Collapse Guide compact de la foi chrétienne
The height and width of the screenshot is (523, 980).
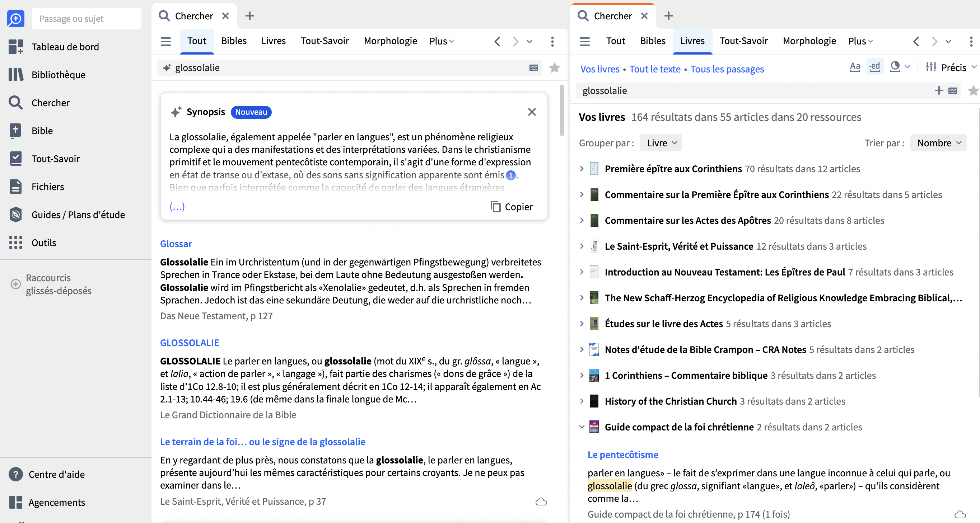point(582,427)
